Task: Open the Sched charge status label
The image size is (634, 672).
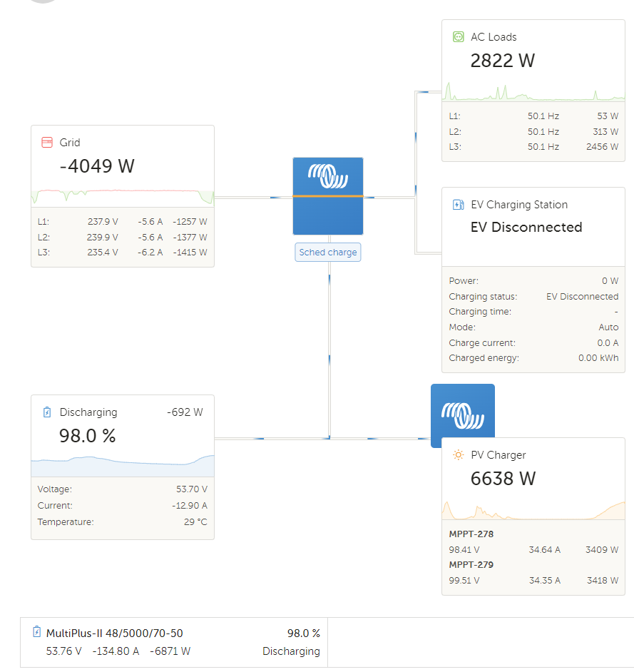Action: (327, 252)
